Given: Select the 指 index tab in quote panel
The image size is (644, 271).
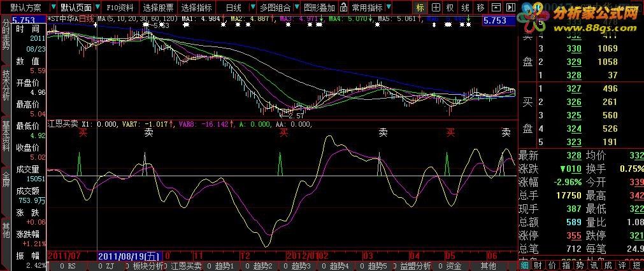Looking at the screenshot, I should coord(566,266).
